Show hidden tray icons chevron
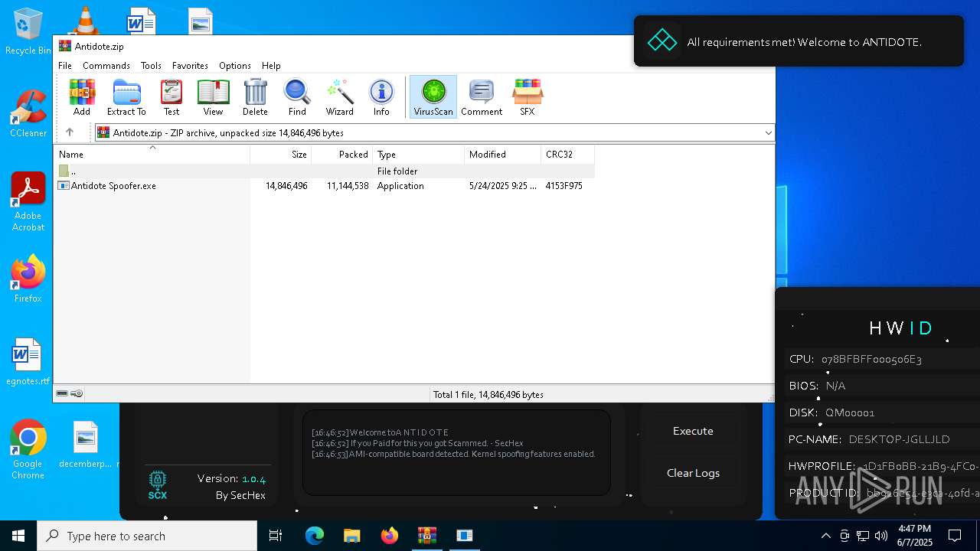This screenshot has width=980, height=551. [x=825, y=536]
